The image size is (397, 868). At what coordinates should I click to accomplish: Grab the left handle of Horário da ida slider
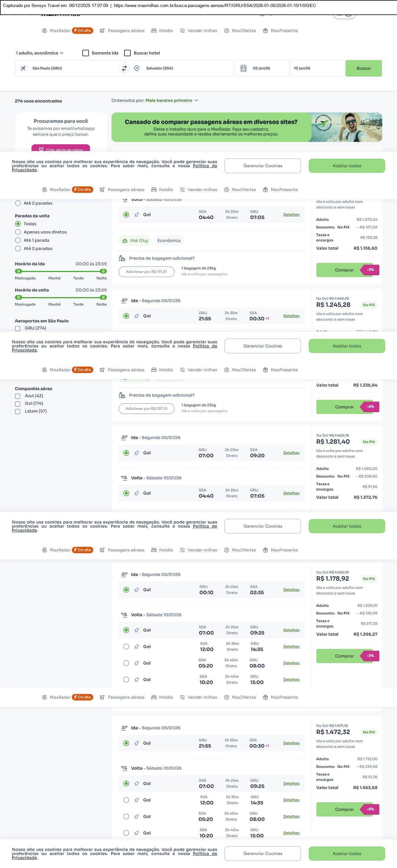pyautogui.click(x=19, y=271)
